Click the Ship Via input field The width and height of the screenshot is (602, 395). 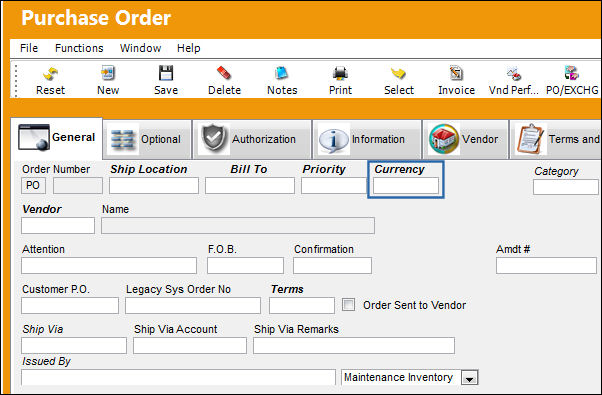pyautogui.click(x=74, y=345)
